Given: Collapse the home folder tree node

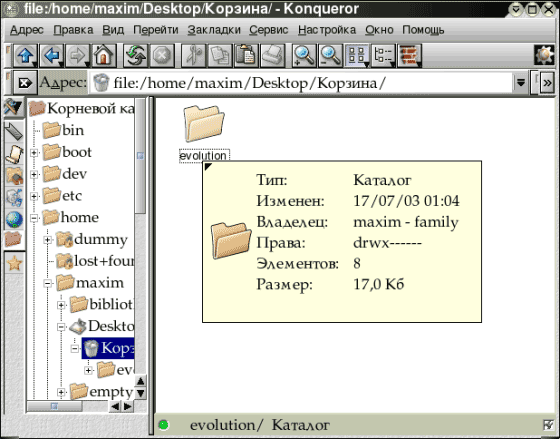Looking at the screenshot, I should pos(34,218).
